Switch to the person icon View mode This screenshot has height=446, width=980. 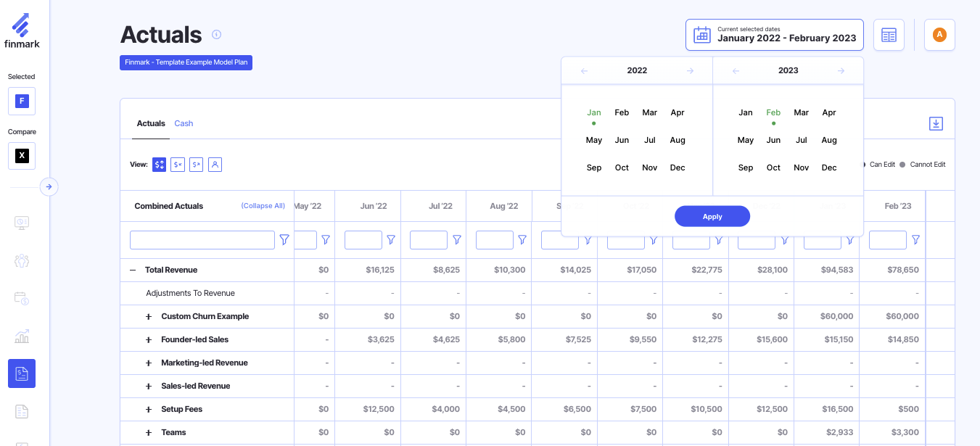(x=215, y=165)
